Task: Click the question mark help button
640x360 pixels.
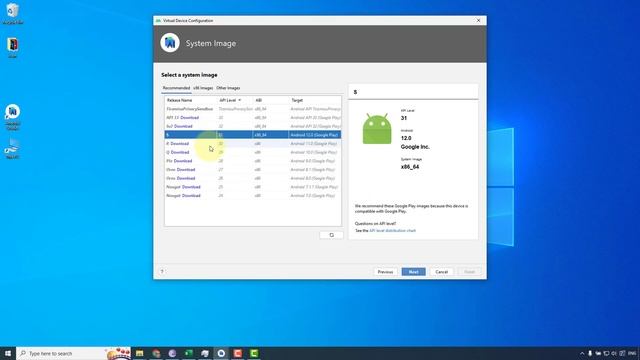Action: point(162,271)
